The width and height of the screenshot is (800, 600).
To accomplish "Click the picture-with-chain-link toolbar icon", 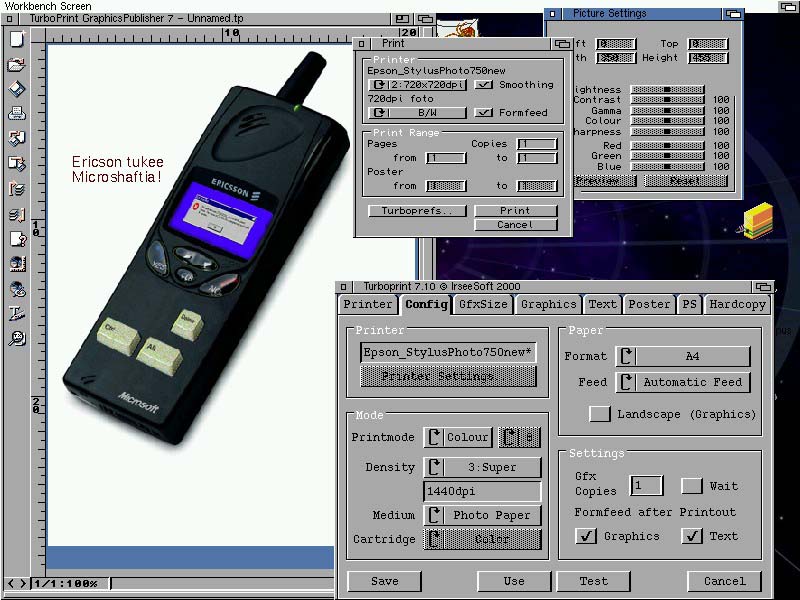I will pos(17,289).
